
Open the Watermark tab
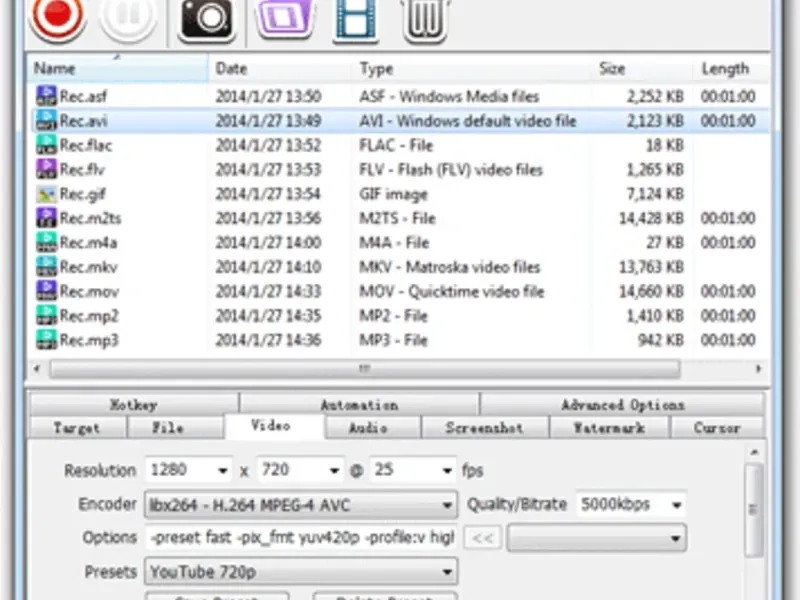609,428
